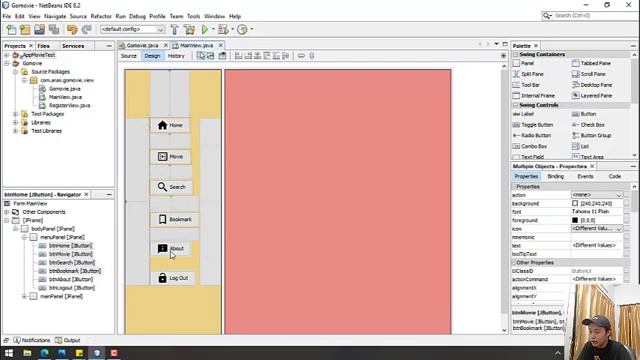Click the Profile Project toolbar icon
Screen dimensions: 640x360
[242, 29]
